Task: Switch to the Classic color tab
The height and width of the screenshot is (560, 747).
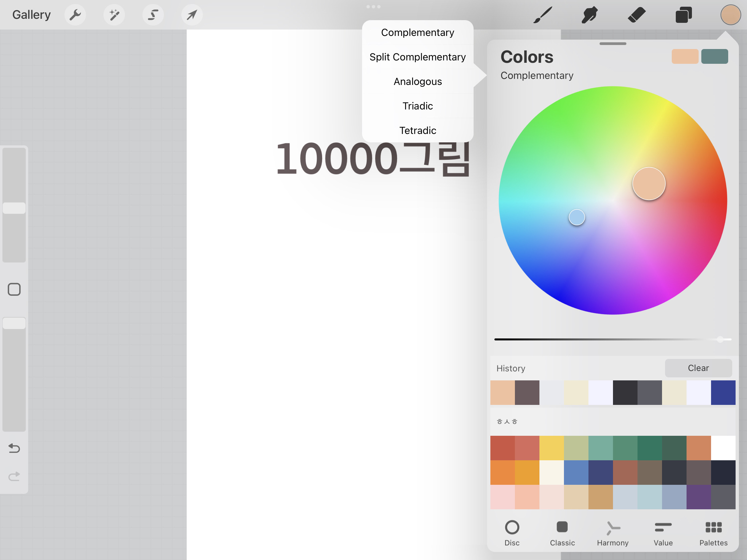Action: click(x=562, y=533)
